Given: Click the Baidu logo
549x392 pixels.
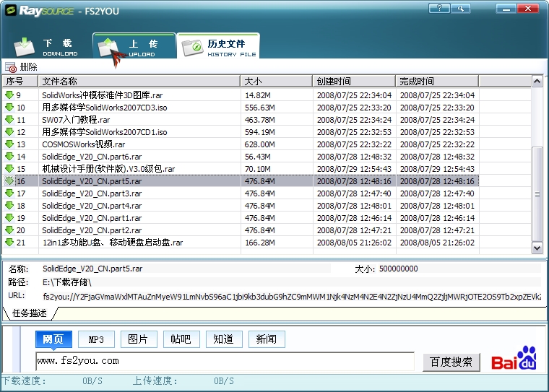Looking at the screenshot, I should [x=514, y=359].
